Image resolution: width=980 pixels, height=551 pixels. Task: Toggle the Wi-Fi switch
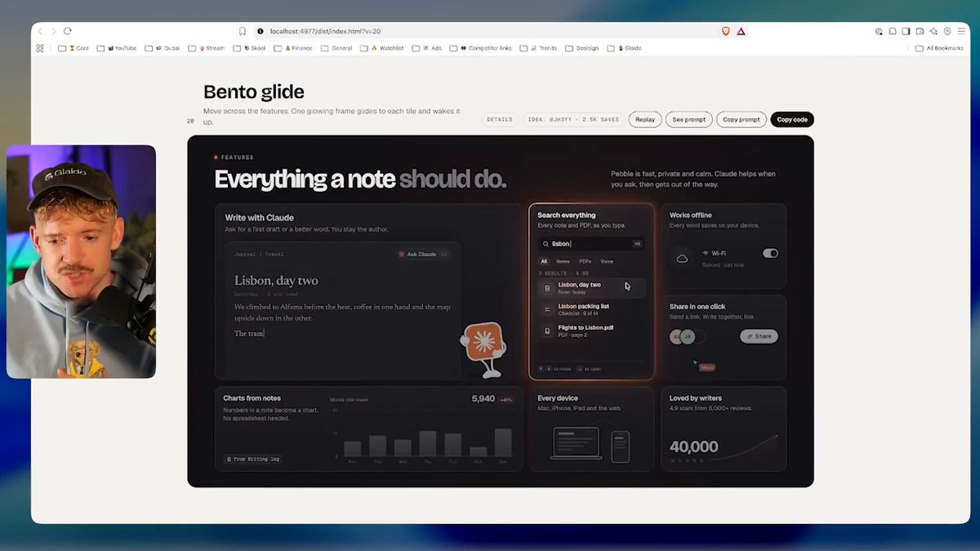[x=770, y=254]
